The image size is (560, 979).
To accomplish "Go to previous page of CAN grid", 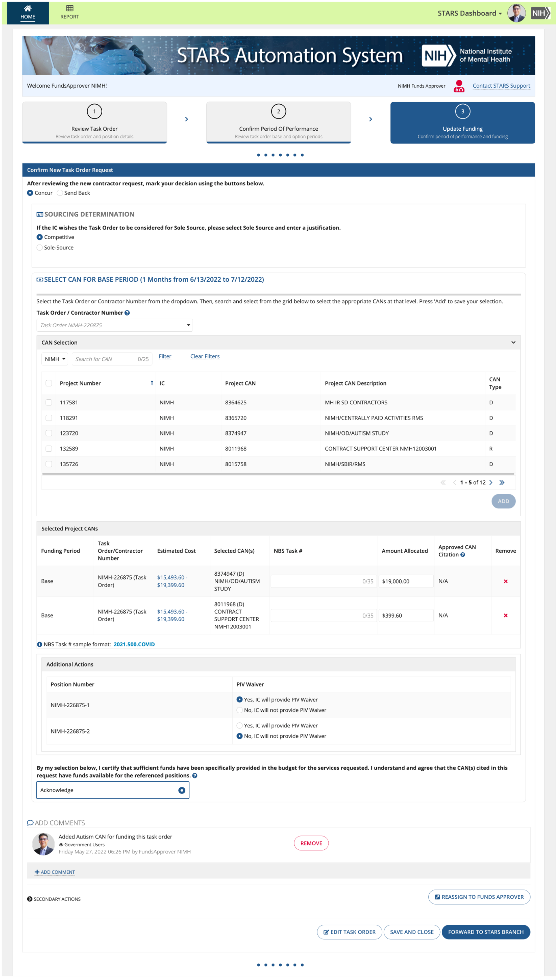I will click(455, 482).
